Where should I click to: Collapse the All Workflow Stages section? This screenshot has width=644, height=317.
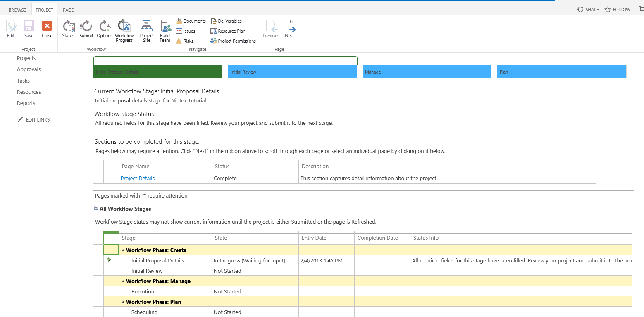[x=96, y=209]
